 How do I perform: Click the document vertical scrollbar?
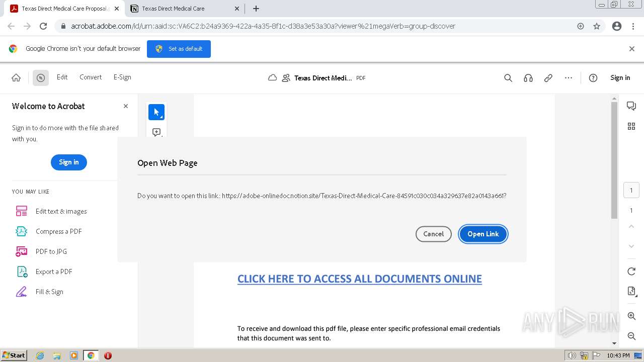pyautogui.click(x=614, y=160)
